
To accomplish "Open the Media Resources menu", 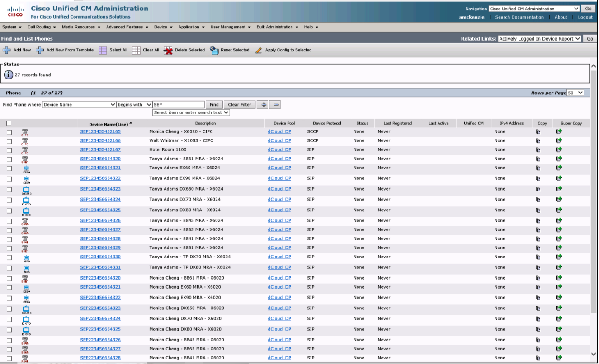I will click(81, 27).
